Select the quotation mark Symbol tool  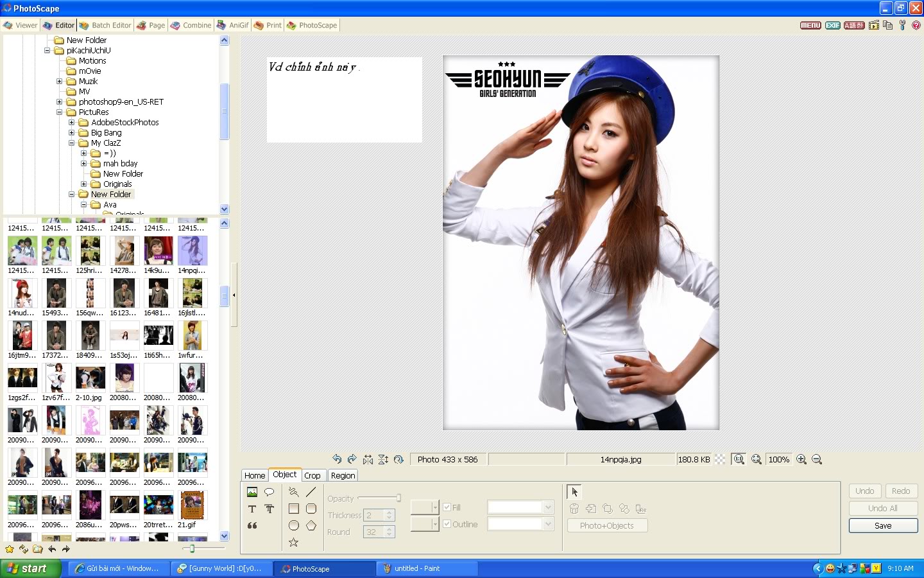(x=252, y=525)
